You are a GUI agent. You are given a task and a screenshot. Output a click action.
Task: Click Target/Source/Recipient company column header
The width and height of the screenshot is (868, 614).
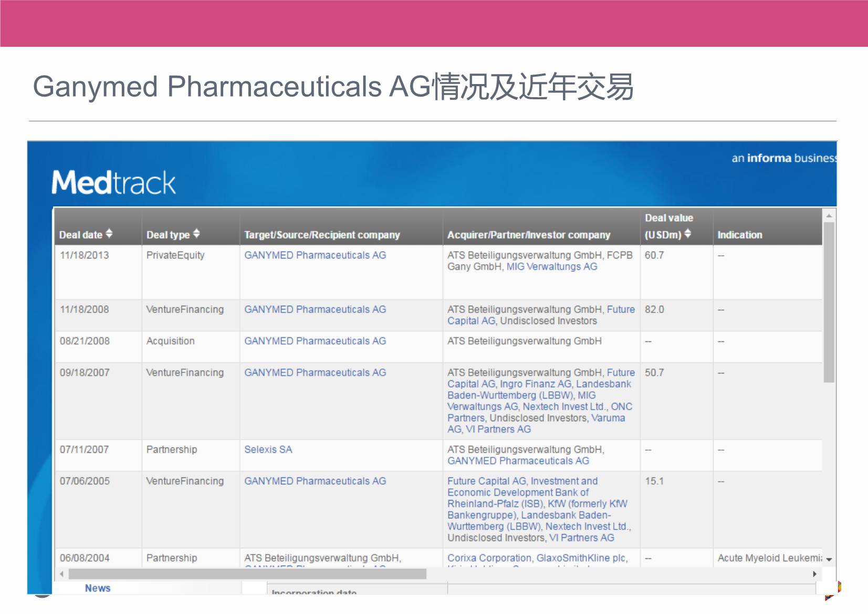pyautogui.click(x=322, y=235)
